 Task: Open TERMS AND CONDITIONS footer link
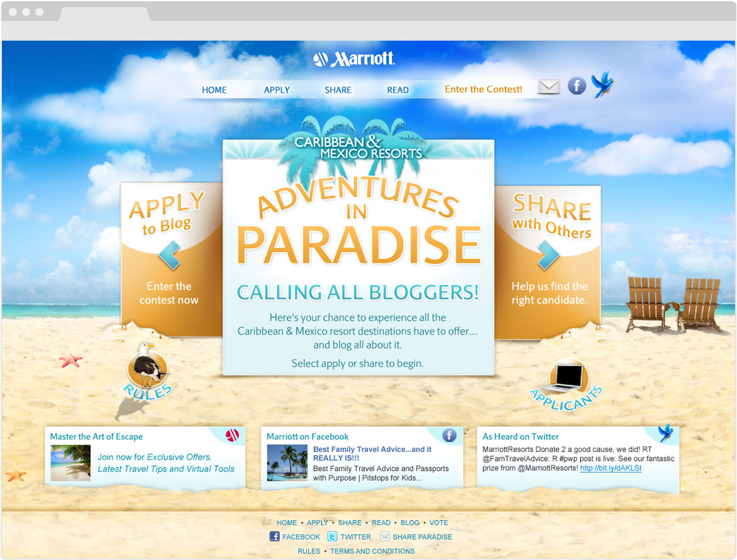coord(372,551)
